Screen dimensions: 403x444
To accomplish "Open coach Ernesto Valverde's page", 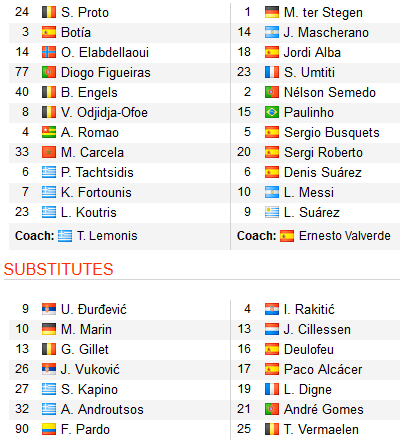I will tap(345, 236).
